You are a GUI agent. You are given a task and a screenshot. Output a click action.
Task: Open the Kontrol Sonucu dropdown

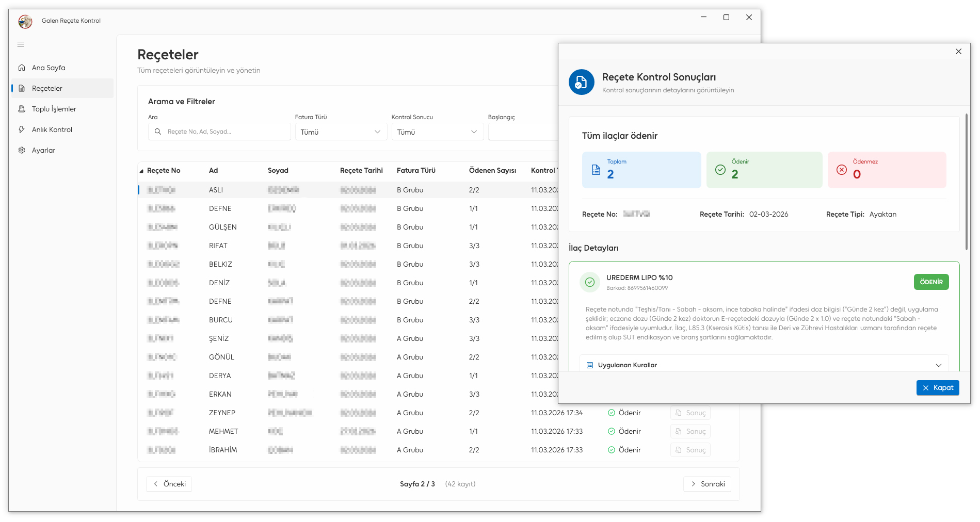pos(437,132)
